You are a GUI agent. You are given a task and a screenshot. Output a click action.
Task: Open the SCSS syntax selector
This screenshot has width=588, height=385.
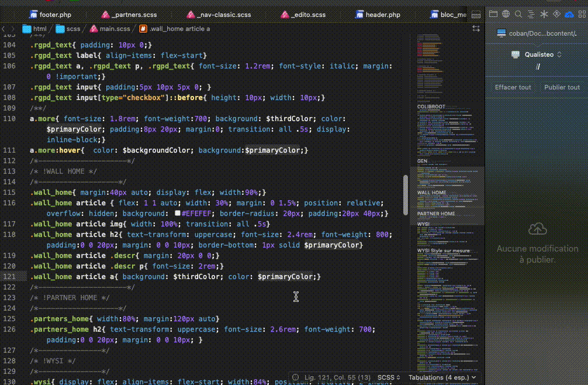pyautogui.click(x=389, y=377)
